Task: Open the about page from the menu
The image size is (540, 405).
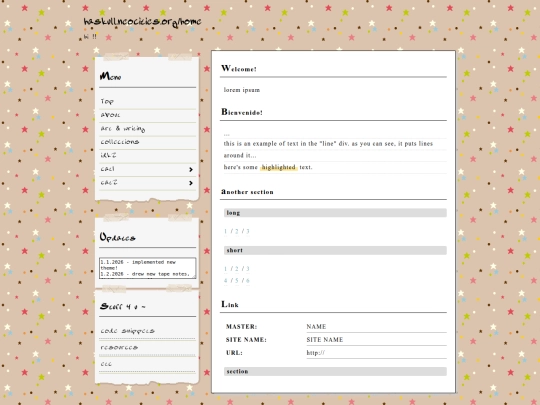Action: pyautogui.click(x=110, y=115)
